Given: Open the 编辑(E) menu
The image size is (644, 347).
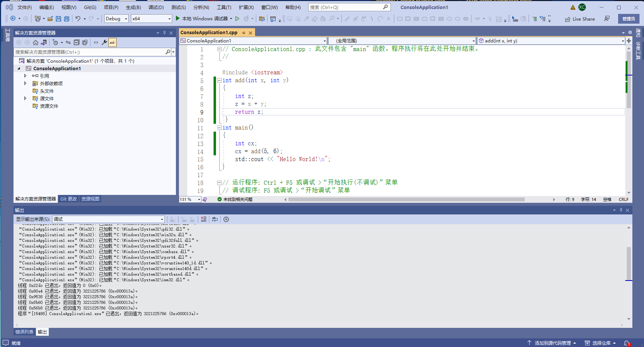Looking at the screenshot, I should (x=47, y=7).
